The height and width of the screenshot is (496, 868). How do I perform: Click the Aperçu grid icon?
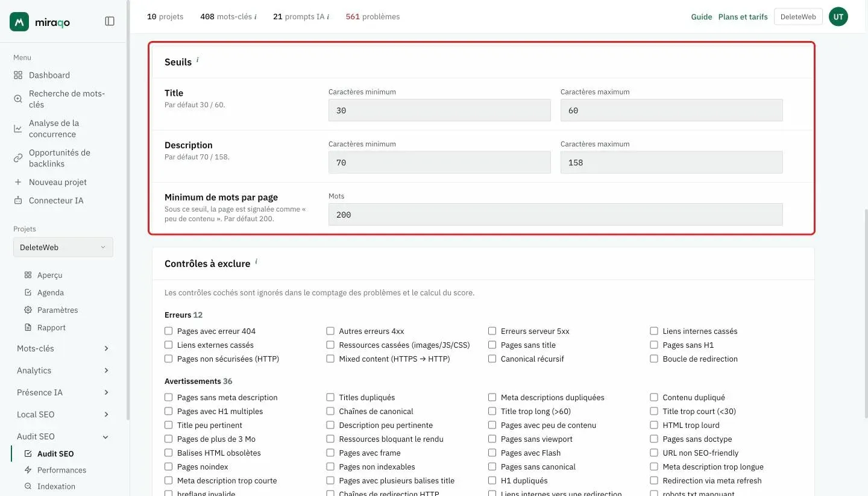click(x=28, y=275)
